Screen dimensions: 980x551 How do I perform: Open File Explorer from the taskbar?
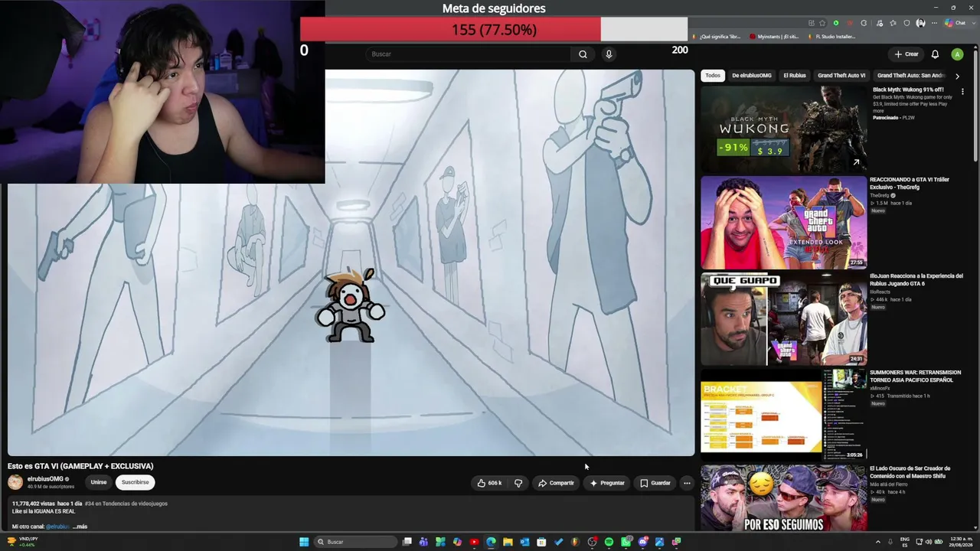[x=508, y=542]
